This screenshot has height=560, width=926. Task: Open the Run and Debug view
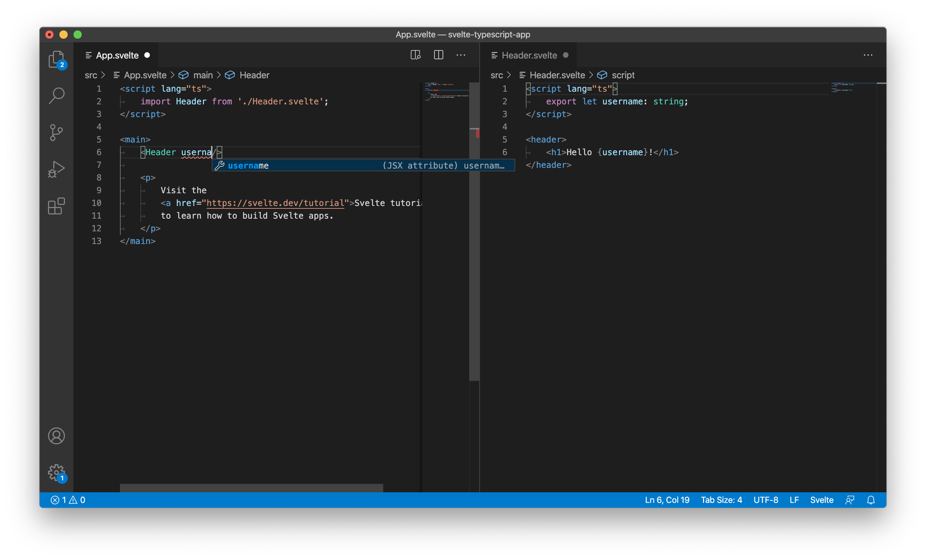[57, 169]
